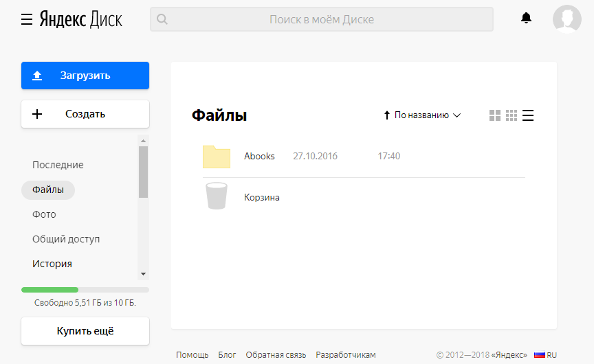Viewport: 594px width, 364px height.
Task: Click the sort direction arrow icon
Action: (x=387, y=115)
